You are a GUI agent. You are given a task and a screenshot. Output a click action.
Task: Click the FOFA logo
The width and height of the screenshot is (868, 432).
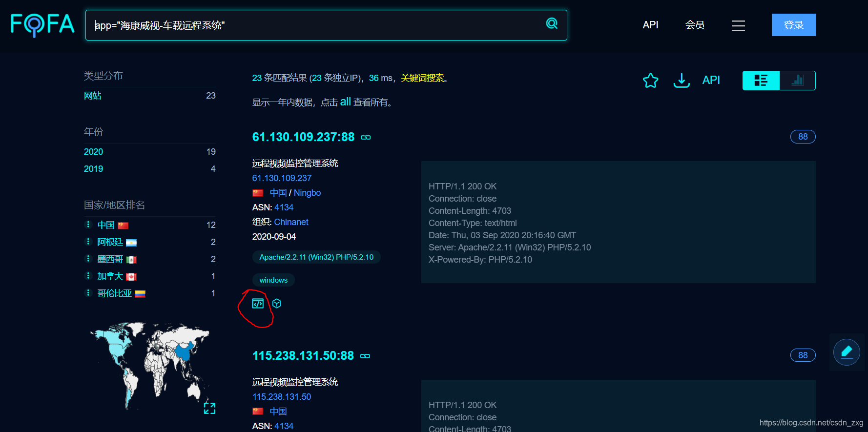point(42,25)
